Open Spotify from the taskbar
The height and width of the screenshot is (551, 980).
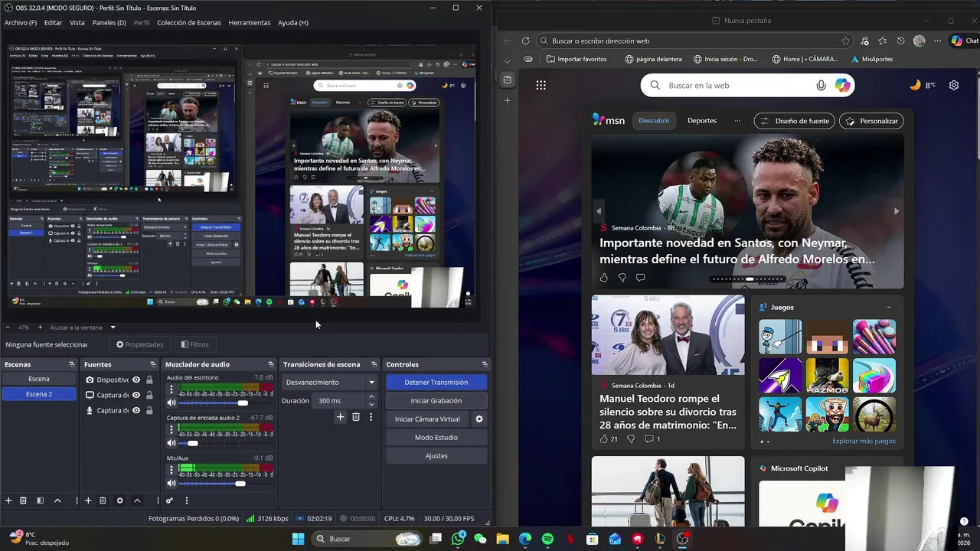[x=547, y=539]
